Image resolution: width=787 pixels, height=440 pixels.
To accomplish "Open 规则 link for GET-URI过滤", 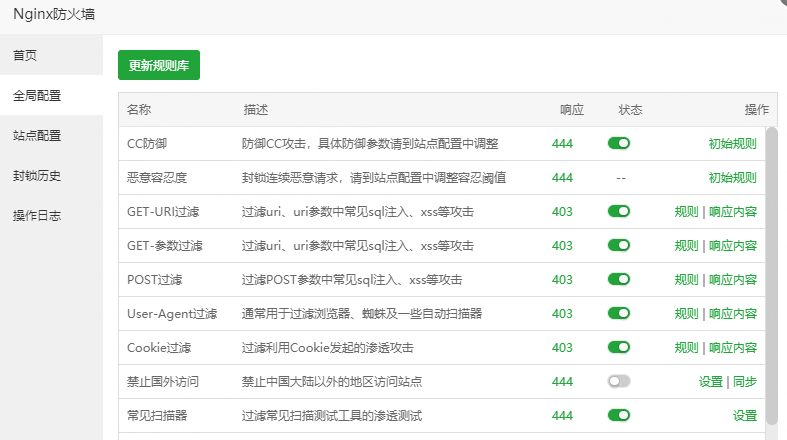I will click(x=686, y=212).
